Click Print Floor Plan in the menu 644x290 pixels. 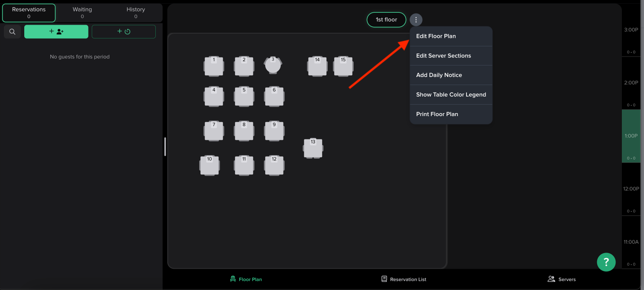[437, 114]
